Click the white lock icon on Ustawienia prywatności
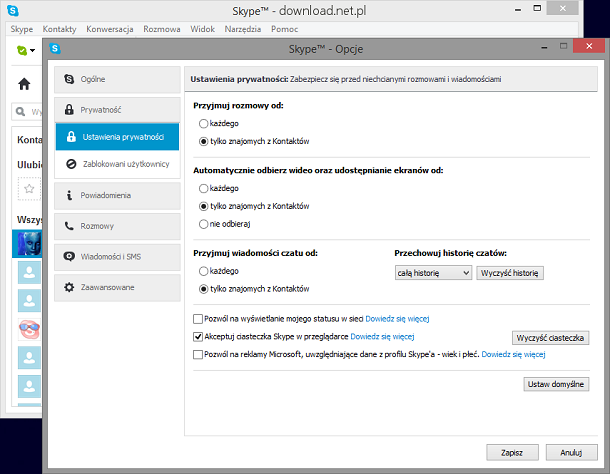Screen dimensions: 610x474 pos(71,137)
